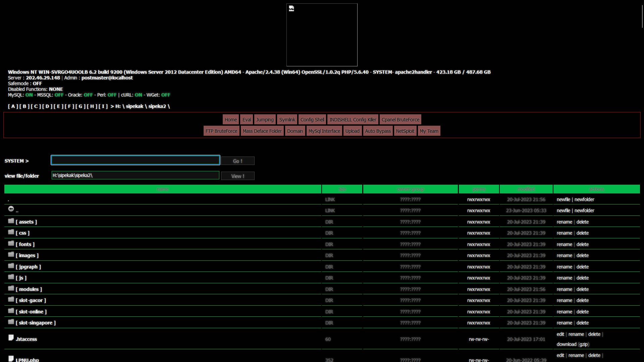This screenshot has width=644, height=362.
Task: Click the back arrow icon for parent directory
Action: (x=11, y=209)
